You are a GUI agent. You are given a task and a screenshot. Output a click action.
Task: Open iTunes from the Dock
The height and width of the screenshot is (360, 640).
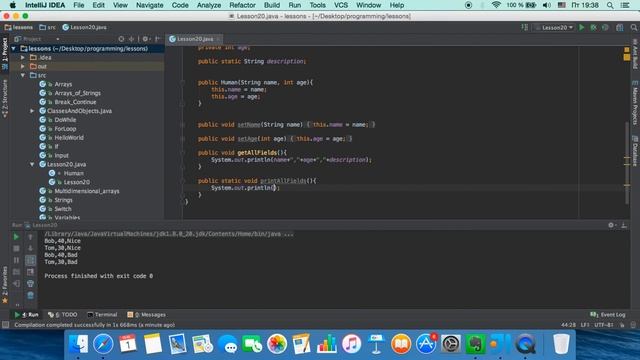(x=351, y=344)
